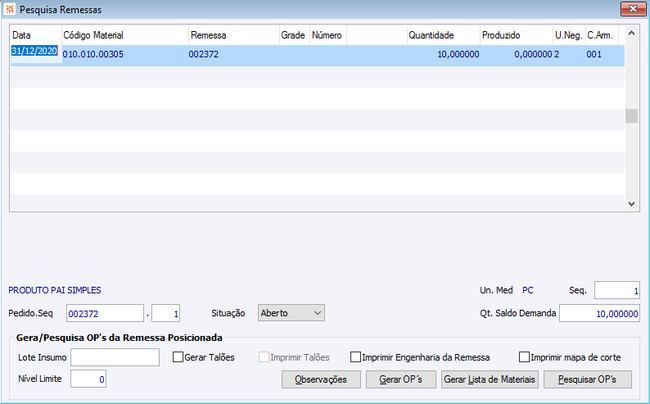Click the Pedido sequence field beside 002372
Viewport: 650px width, 404px height.
(x=165, y=313)
